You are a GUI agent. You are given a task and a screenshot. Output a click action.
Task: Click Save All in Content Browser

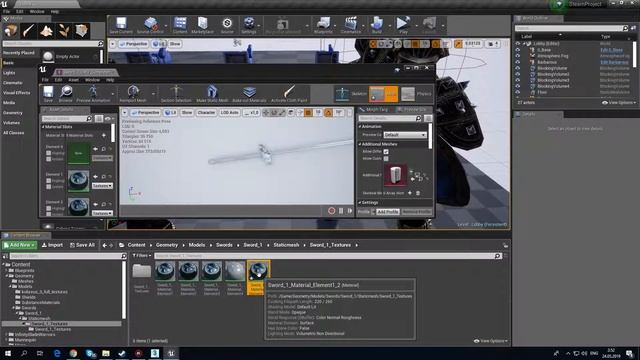[82, 245]
